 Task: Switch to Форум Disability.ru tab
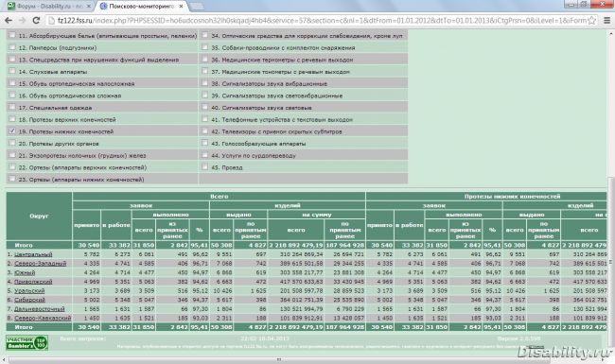tap(49, 7)
